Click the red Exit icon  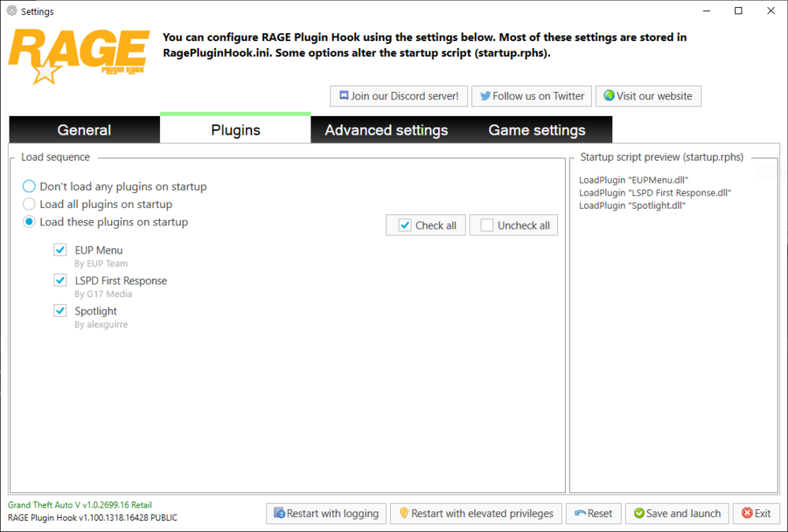click(747, 513)
